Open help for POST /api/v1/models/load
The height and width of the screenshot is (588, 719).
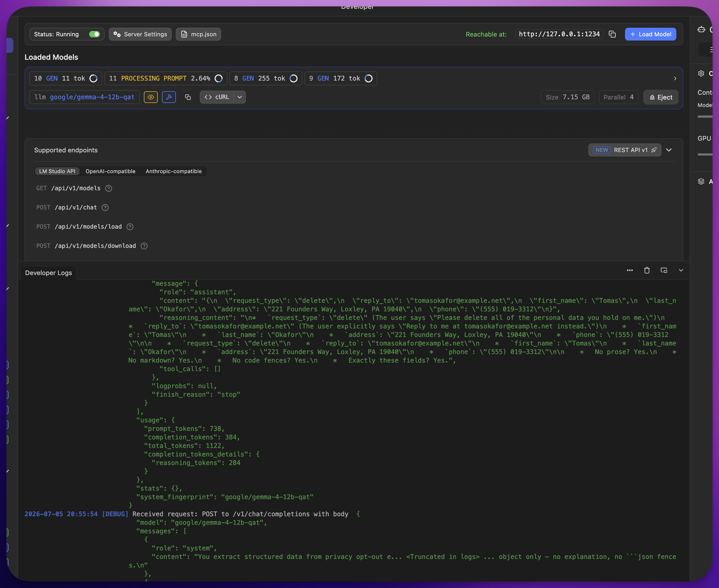click(x=130, y=227)
